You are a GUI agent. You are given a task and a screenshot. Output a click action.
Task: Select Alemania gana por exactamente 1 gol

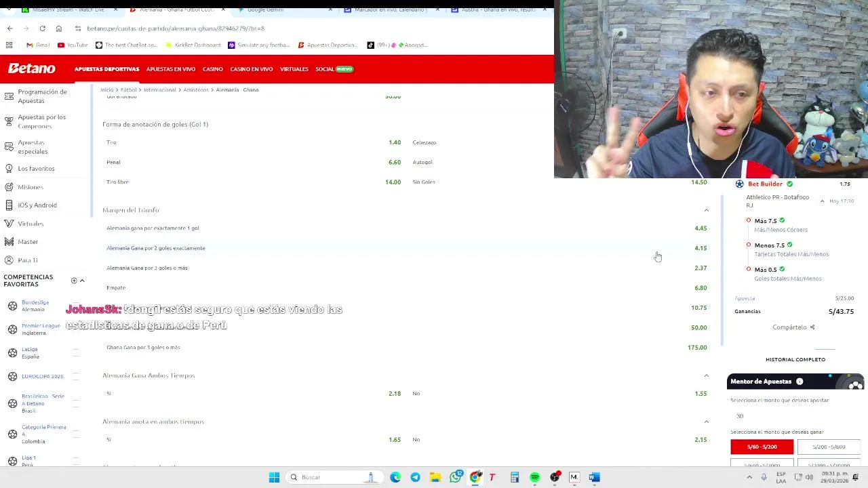(x=406, y=228)
